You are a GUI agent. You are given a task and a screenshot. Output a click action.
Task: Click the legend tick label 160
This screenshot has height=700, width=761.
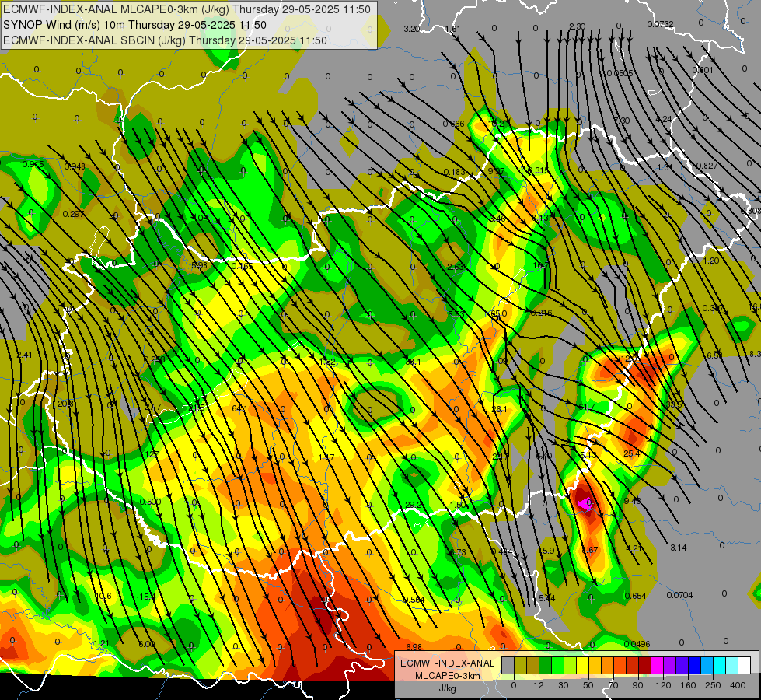tap(688, 685)
